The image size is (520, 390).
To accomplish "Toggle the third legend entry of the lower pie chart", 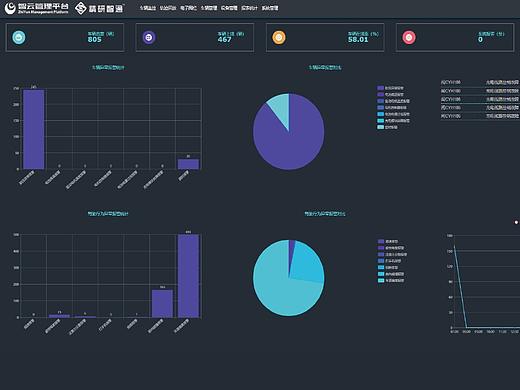I will (392, 254).
